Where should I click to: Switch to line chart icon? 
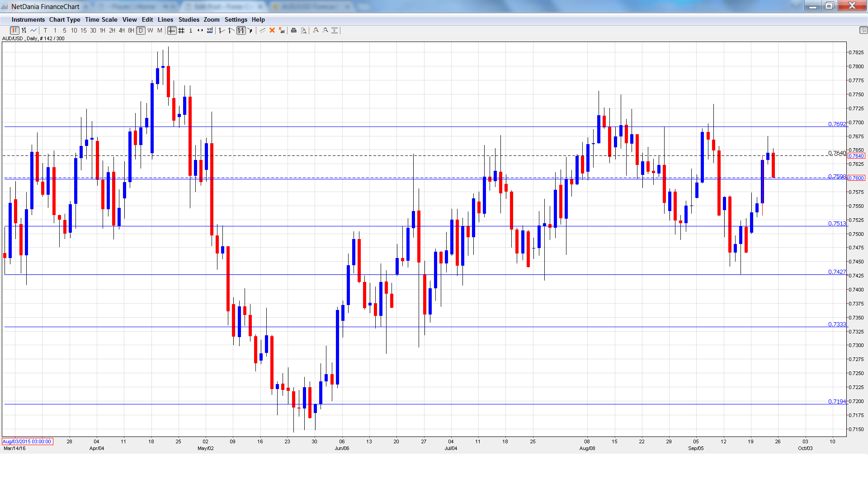pyautogui.click(x=33, y=30)
